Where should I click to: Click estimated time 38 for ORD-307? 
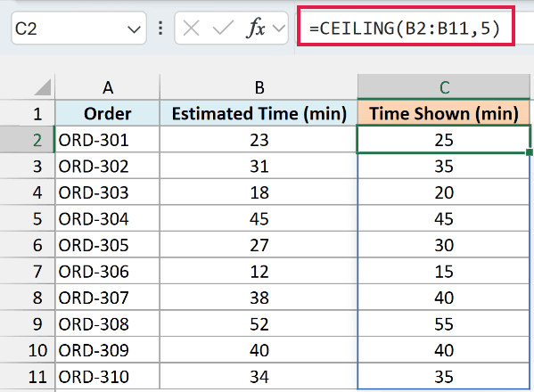(x=259, y=298)
